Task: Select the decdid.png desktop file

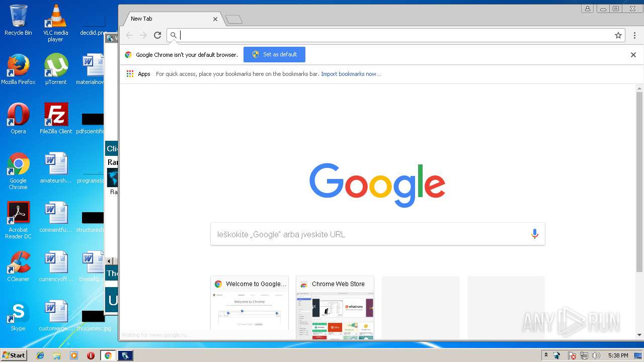Action: 93,24
